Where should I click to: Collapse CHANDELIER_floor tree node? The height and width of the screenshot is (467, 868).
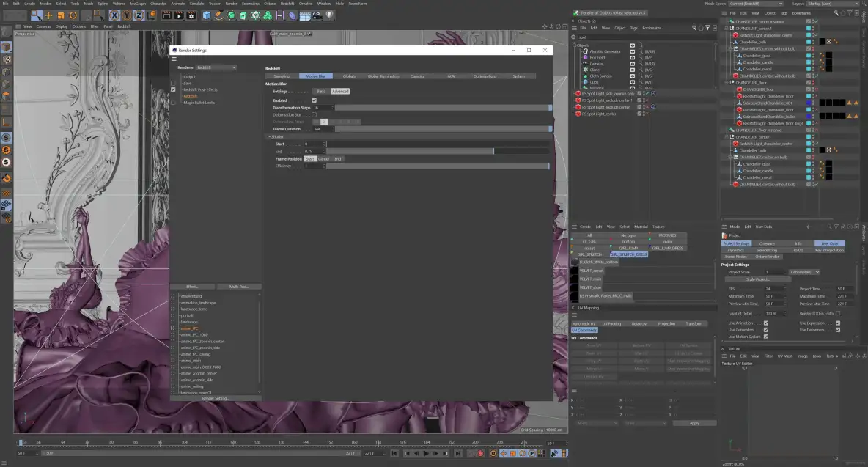click(727, 82)
